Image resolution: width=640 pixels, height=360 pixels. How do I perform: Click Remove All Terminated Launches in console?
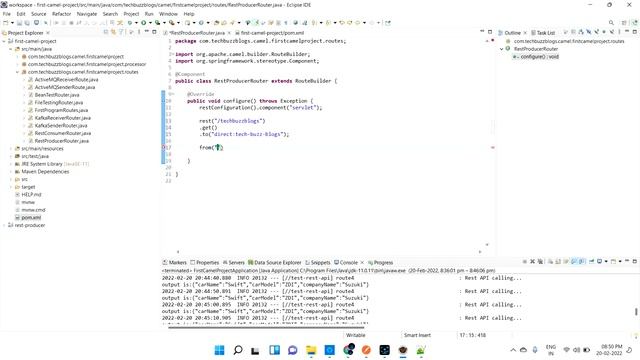(x=540, y=261)
